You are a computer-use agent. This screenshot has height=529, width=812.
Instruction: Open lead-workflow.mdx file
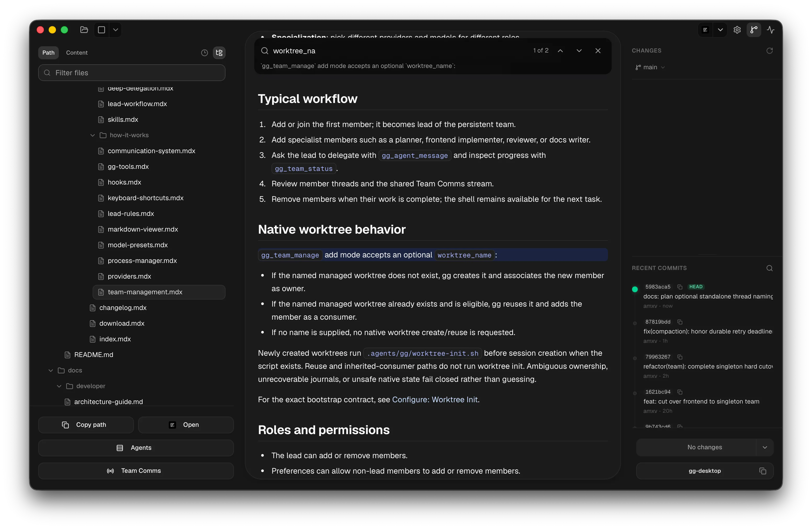[x=137, y=103]
